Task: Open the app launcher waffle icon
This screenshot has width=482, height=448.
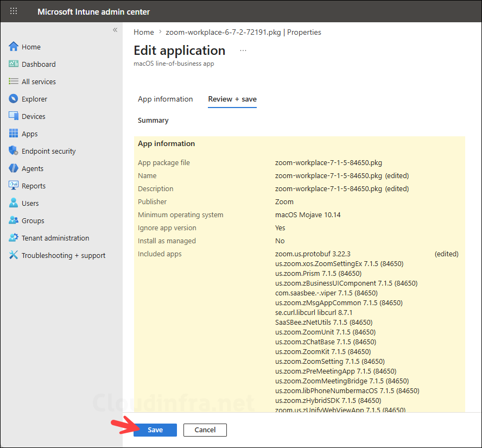Action: pyautogui.click(x=14, y=11)
